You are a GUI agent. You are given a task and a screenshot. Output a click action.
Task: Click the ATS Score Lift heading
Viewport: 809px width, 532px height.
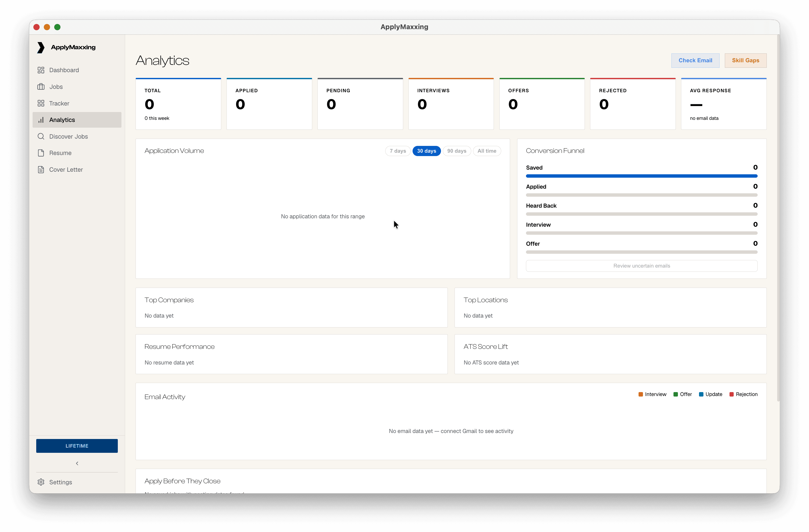485,347
